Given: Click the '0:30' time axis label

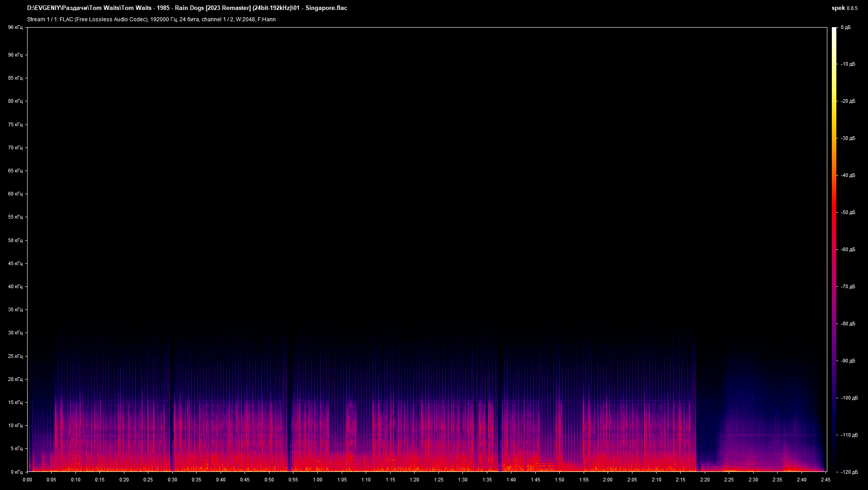Looking at the screenshot, I should tap(172, 480).
